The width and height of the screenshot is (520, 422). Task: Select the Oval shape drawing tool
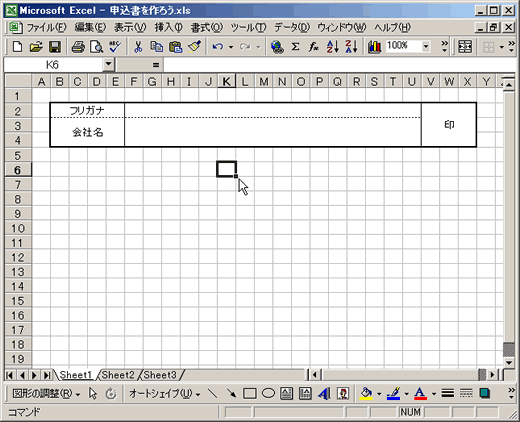268,394
